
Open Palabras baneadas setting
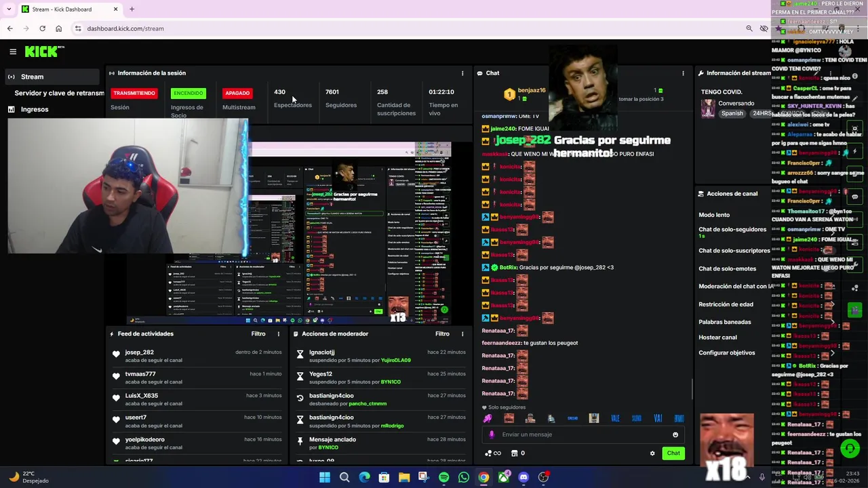point(725,323)
